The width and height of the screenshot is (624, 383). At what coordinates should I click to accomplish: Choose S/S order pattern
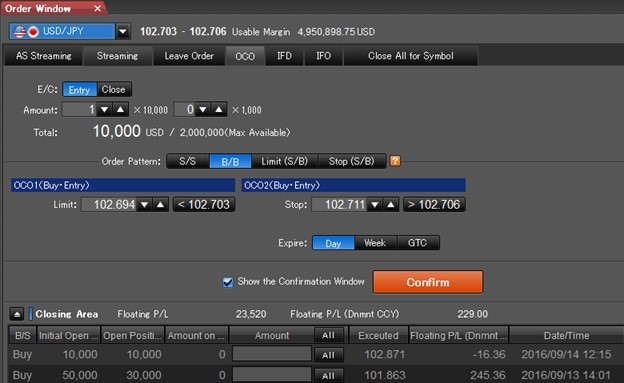187,161
